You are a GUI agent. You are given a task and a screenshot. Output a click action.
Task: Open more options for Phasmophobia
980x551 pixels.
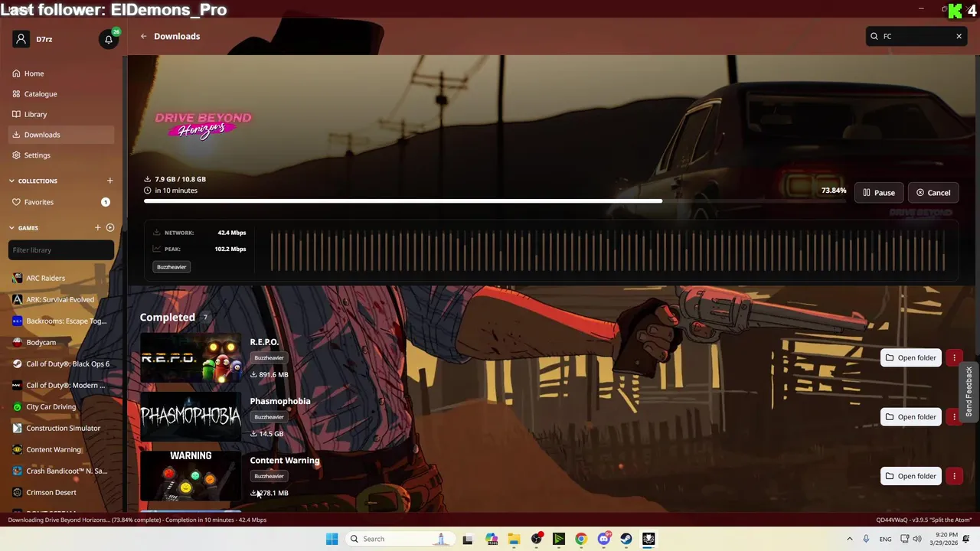[x=954, y=417]
